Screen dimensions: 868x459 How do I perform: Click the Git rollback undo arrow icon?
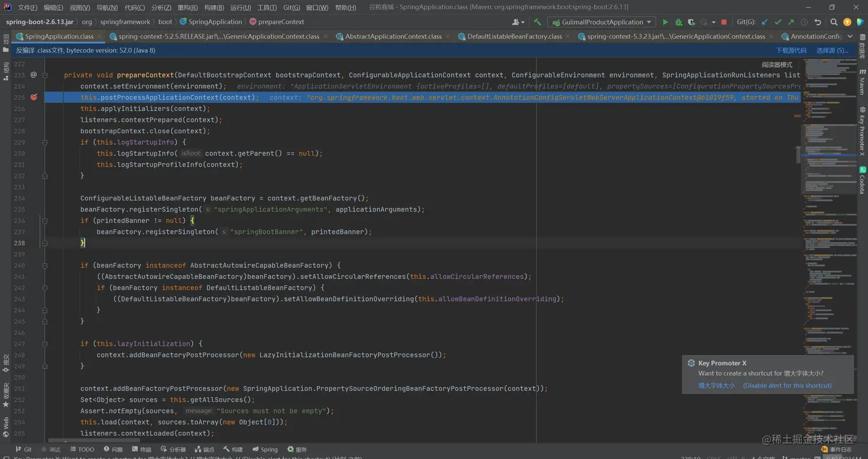[817, 22]
